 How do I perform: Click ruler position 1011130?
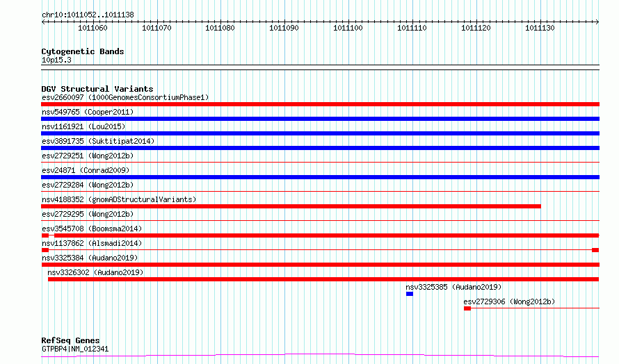(x=540, y=28)
